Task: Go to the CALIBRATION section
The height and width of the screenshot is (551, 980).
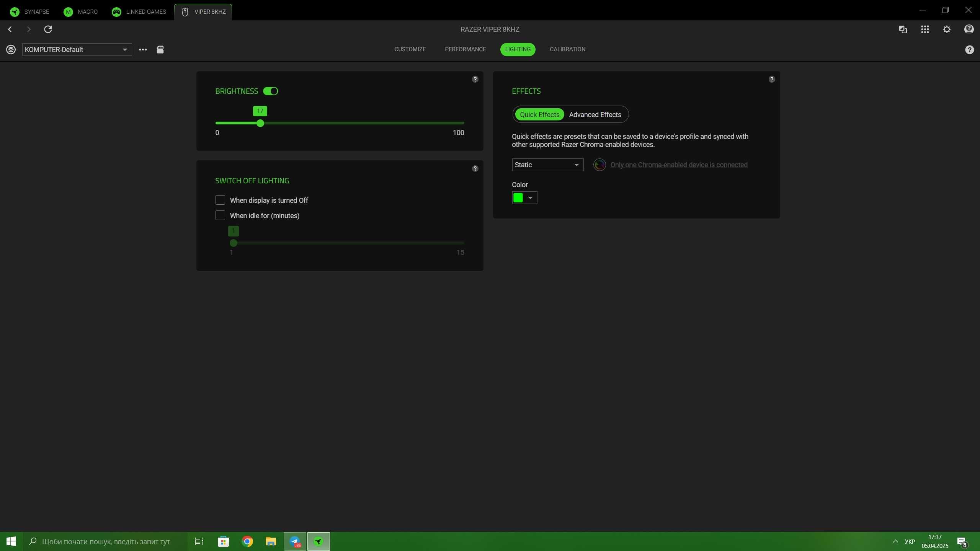Action: (567, 49)
